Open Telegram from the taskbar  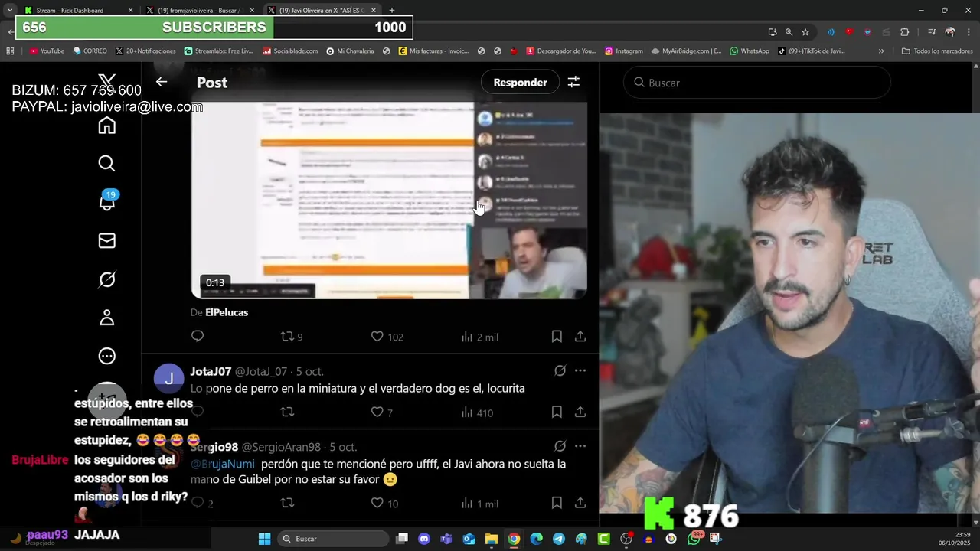click(559, 539)
